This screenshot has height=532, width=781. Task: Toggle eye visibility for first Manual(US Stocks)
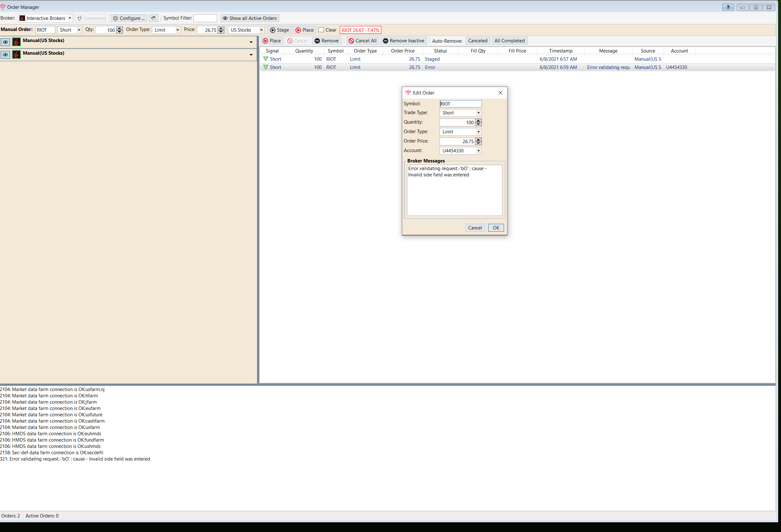click(5, 42)
